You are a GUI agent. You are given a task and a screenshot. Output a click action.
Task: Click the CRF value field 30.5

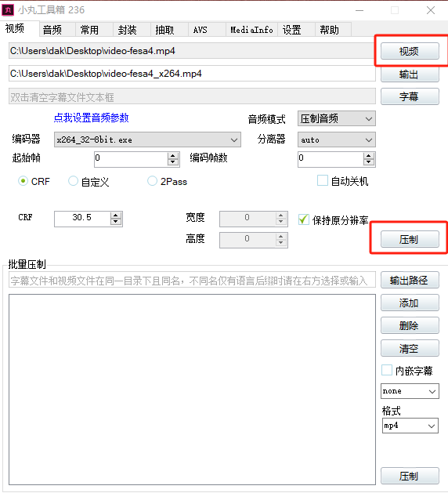[x=82, y=219]
